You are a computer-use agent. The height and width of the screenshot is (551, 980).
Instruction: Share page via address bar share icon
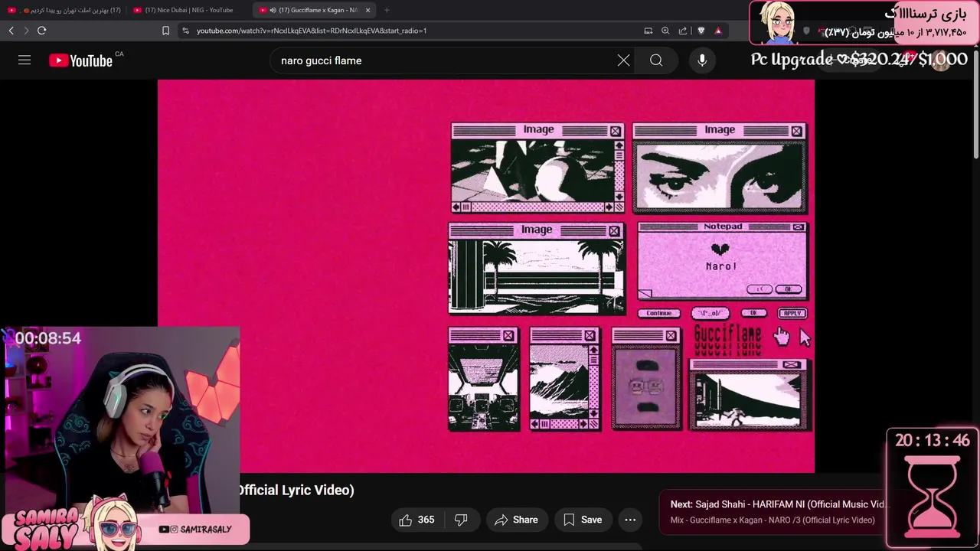(683, 31)
